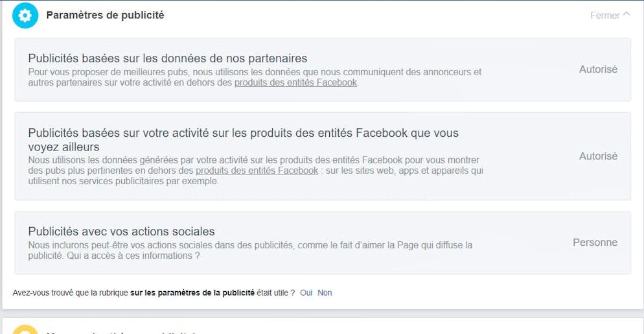Click the Fermer link in the header
The width and height of the screenshot is (644, 334).
tap(605, 16)
